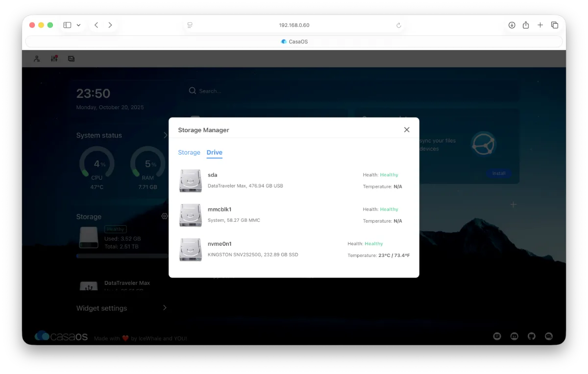
Task: Open the CasaOS settings sliders icon
Action: (54, 59)
